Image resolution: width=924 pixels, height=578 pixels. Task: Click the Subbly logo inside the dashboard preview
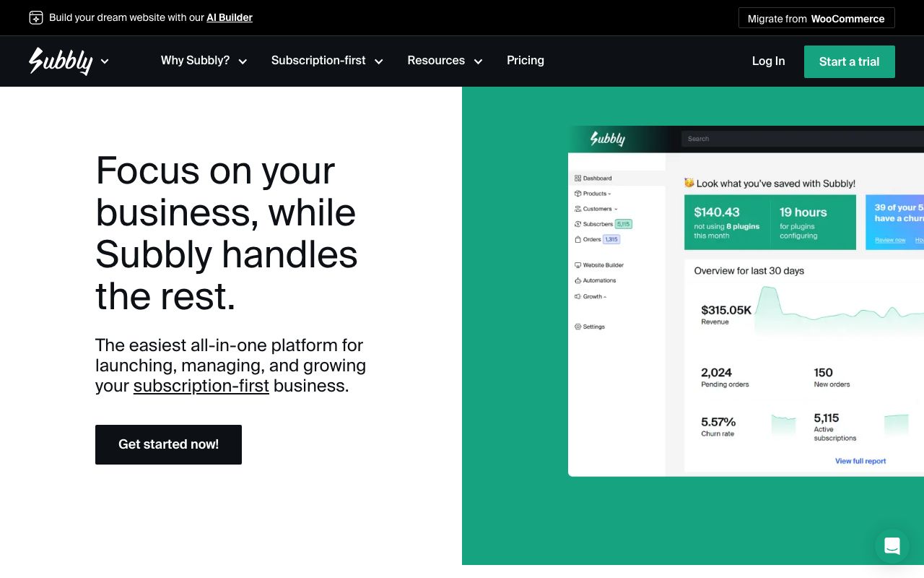[x=608, y=139]
